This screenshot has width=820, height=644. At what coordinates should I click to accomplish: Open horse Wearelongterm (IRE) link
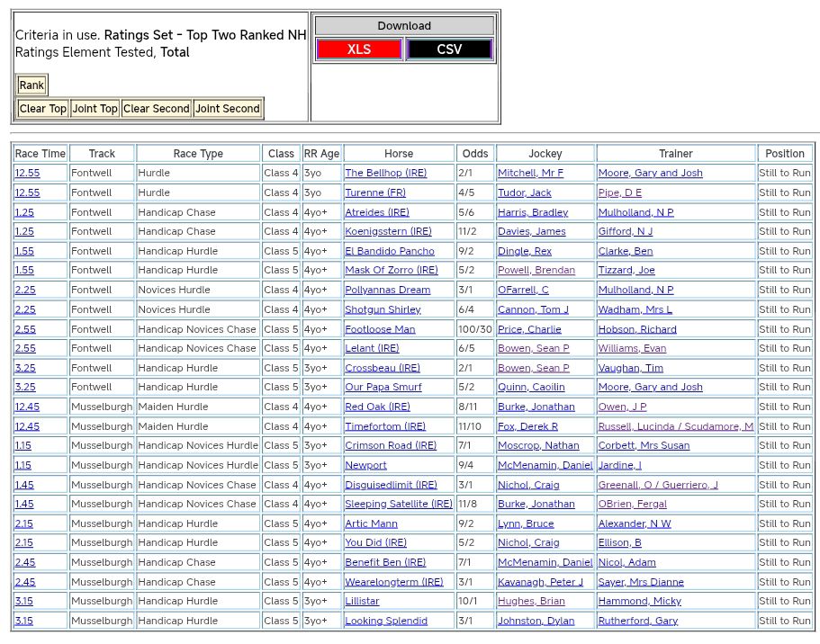click(x=393, y=582)
